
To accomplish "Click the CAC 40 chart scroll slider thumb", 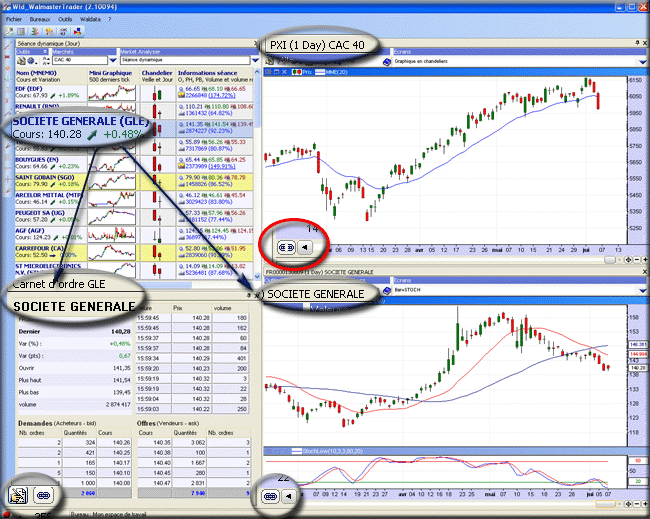I will [x=610, y=260].
